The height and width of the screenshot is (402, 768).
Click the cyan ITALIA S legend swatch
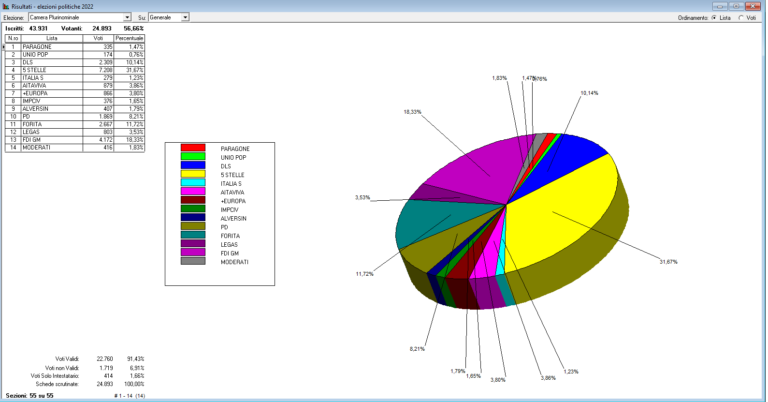(193, 183)
